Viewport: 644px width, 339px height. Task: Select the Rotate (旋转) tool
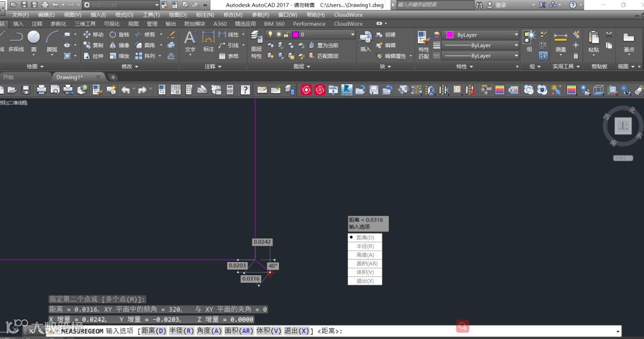119,35
